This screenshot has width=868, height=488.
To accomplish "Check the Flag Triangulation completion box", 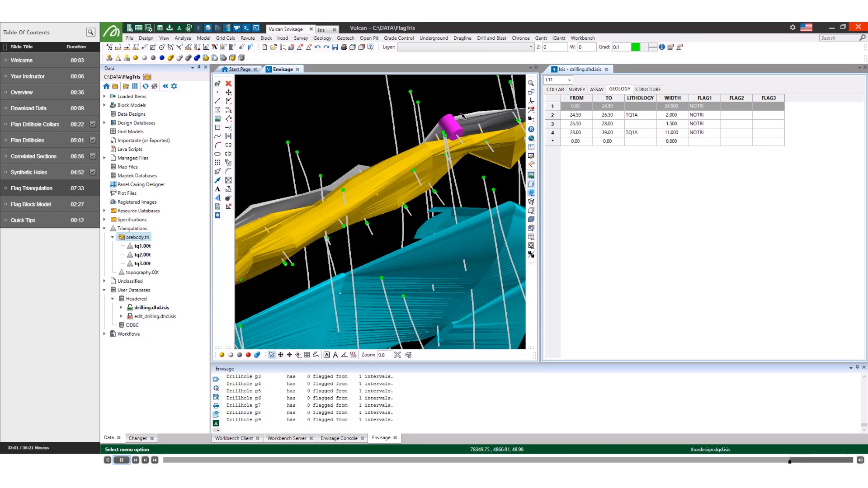I will pyautogui.click(x=93, y=188).
